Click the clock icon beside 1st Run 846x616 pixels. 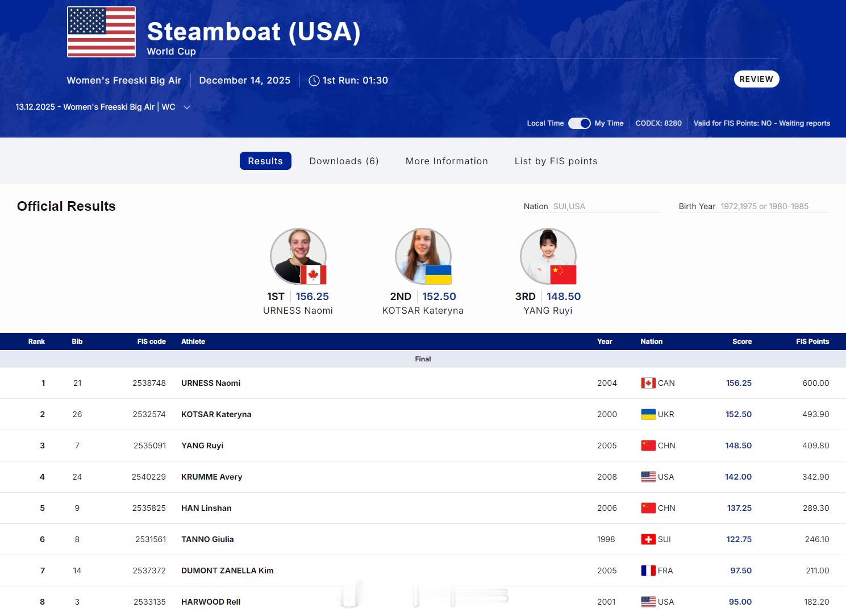314,81
